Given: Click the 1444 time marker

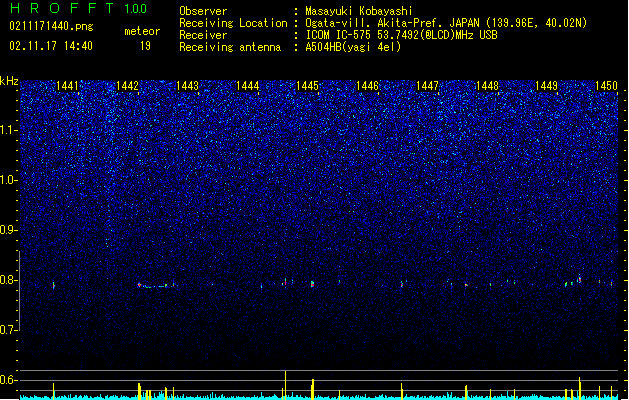Looking at the screenshot, I should 247,86.
